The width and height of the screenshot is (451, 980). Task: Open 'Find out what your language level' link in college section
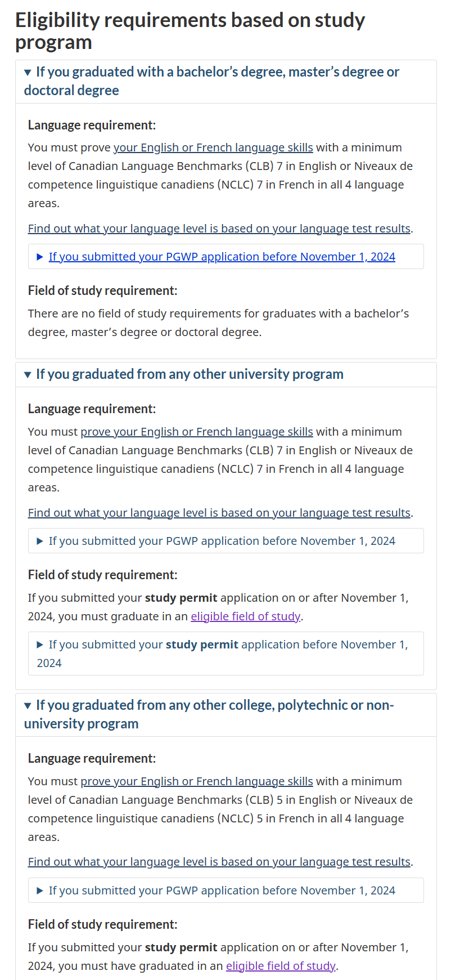[x=219, y=862]
